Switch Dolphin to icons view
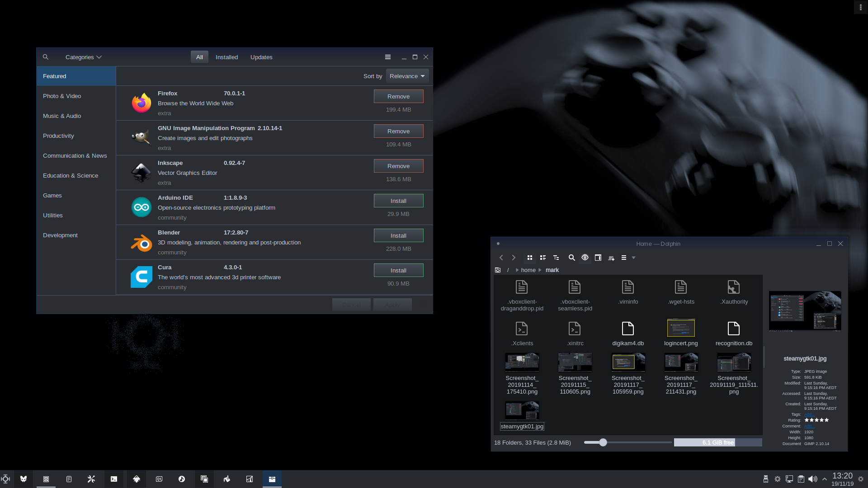The height and width of the screenshot is (488, 868). [530, 258]
